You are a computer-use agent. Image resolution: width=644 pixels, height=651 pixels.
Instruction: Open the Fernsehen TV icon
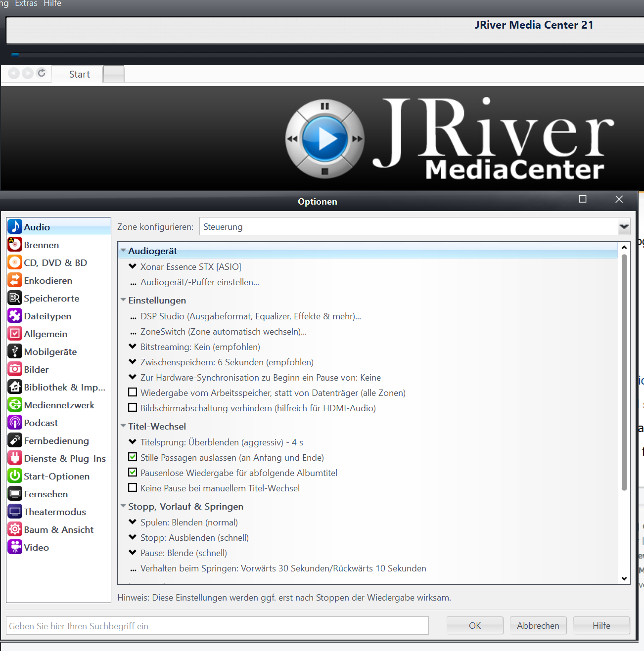[15, 494]
